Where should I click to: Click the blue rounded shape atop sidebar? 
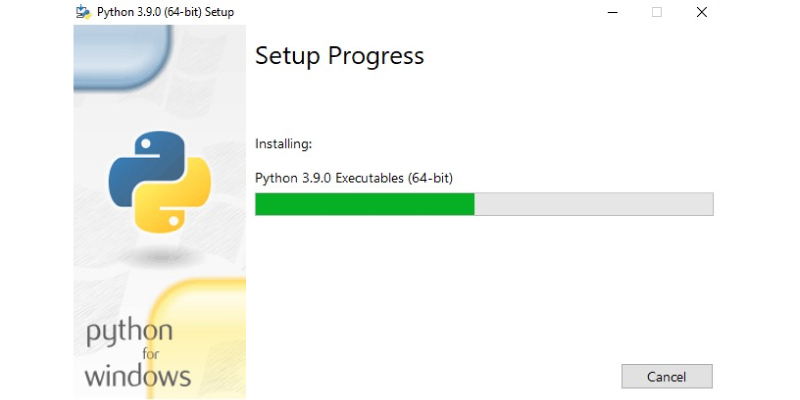(122, 56)
